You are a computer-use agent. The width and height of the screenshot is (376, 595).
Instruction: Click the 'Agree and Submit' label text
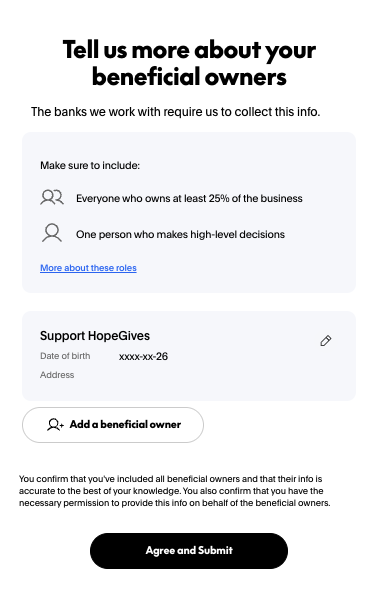189,550
